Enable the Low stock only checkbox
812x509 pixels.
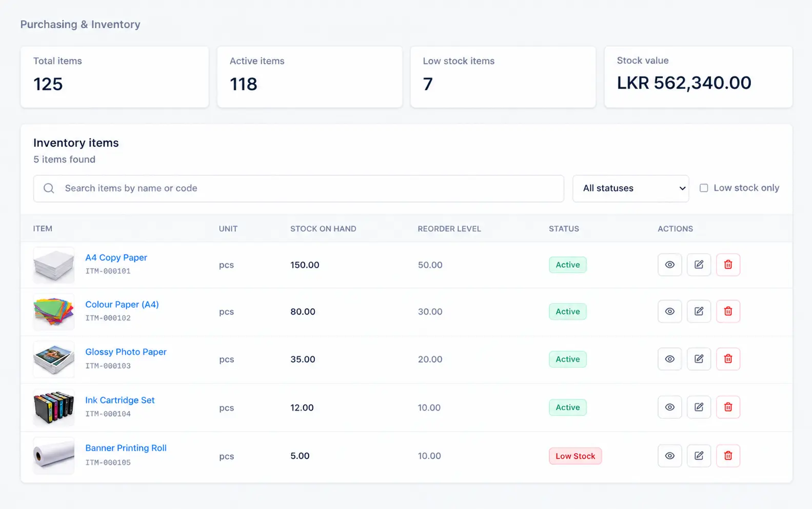(x=704, y=188)
